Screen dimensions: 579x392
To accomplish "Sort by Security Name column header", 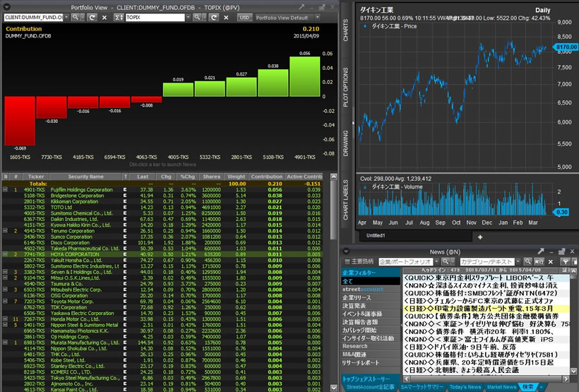I will (85, 177).
